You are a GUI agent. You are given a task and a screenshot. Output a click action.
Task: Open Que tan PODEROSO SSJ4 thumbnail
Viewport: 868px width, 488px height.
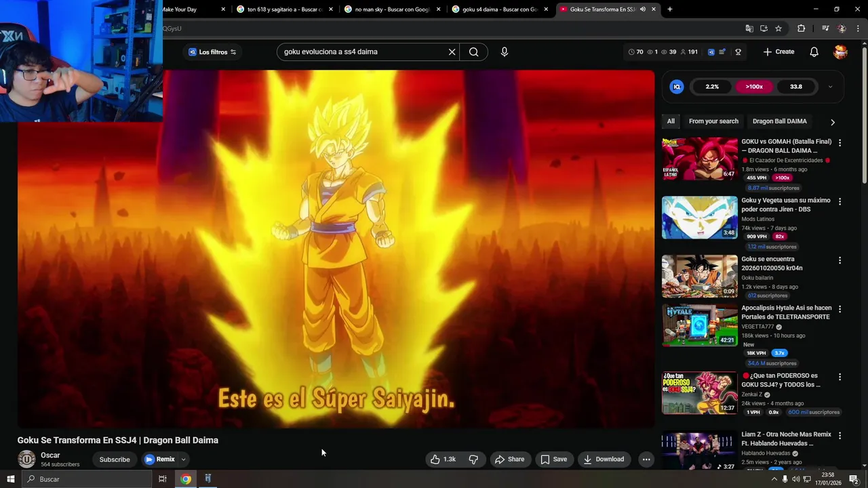click(x=700, y=393)
